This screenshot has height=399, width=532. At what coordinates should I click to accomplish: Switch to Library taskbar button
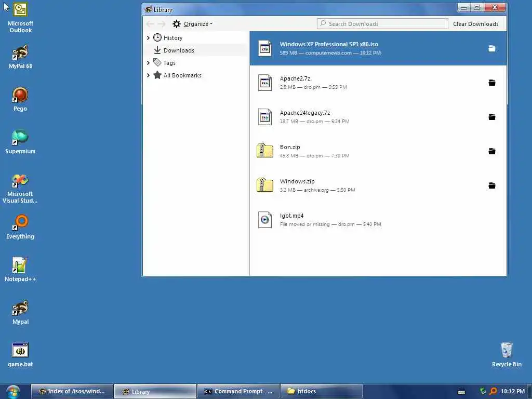point(155,392)
